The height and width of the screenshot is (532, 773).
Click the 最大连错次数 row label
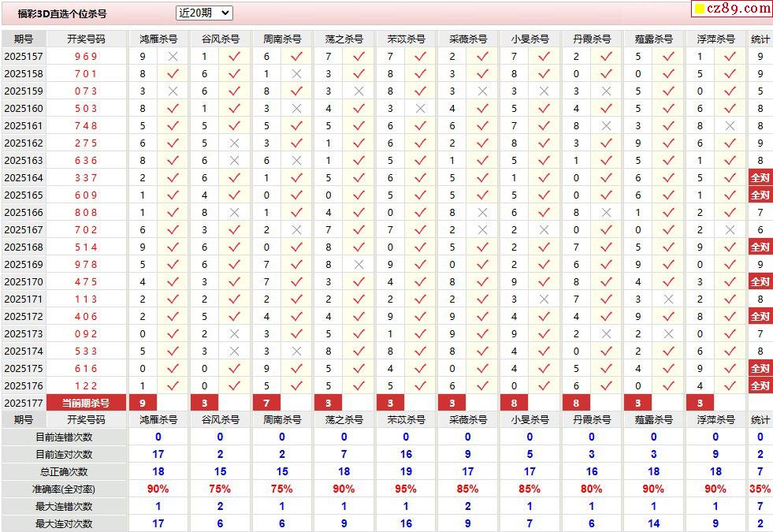click(64, 506)
